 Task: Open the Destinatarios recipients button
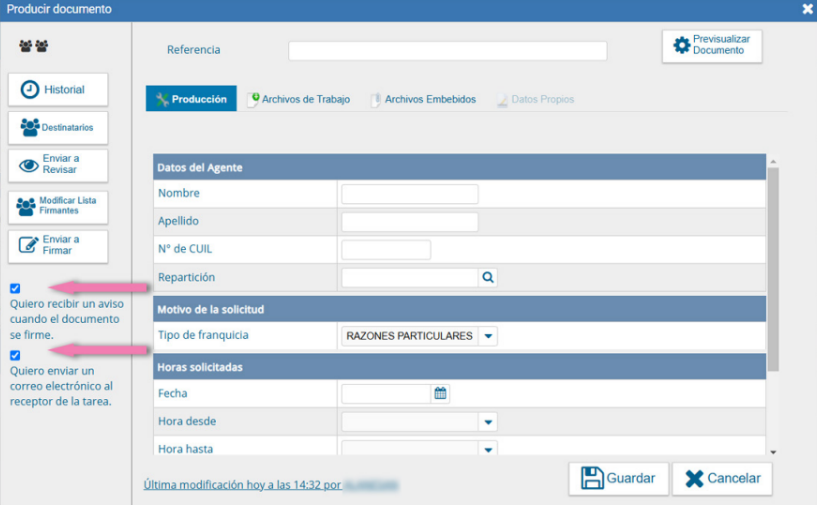[x=58, y=128]
